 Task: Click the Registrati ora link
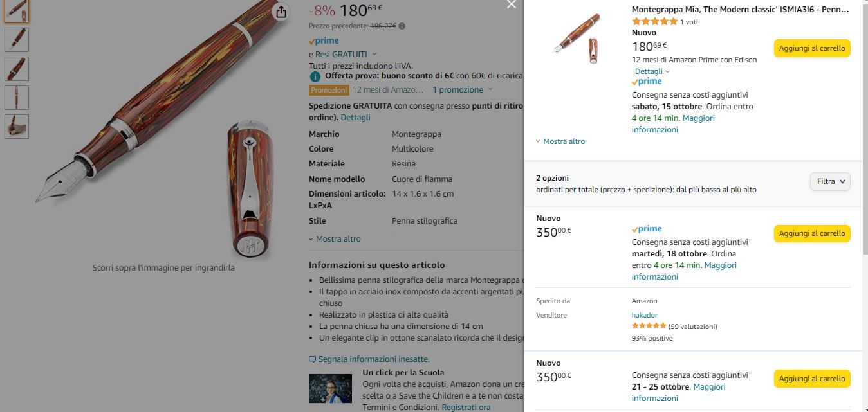[x=466, y=408]
